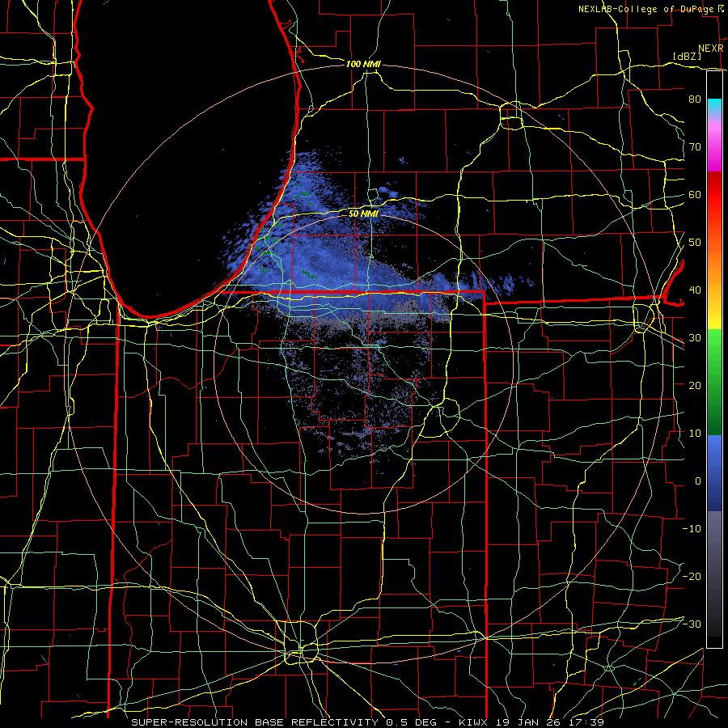
Task: Click the -10 value on the dBZ scale
Action: (692, 528)
